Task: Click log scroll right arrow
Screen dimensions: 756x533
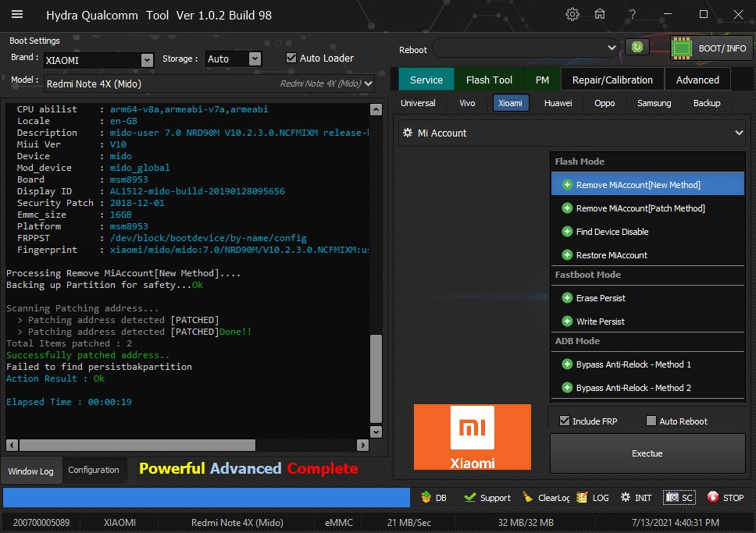Action: click(x=362, y=445)
